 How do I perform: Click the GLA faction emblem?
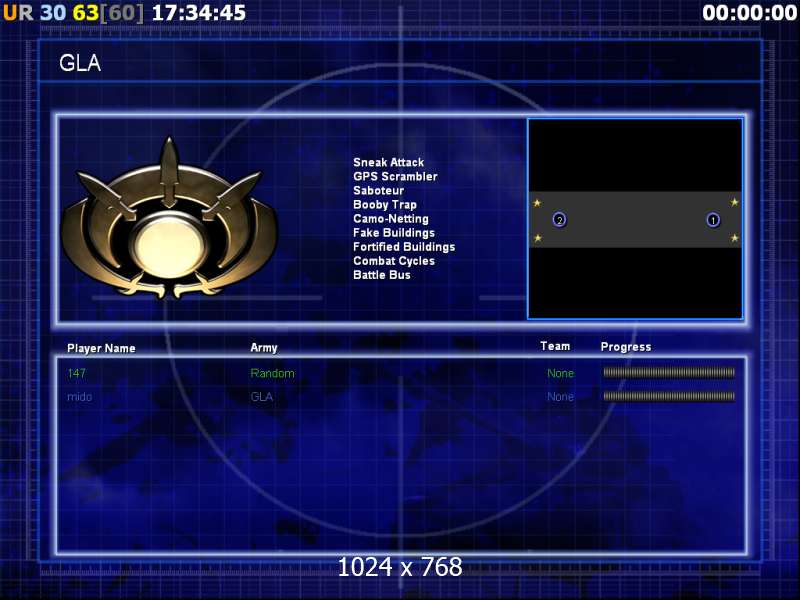click(169, 218)
